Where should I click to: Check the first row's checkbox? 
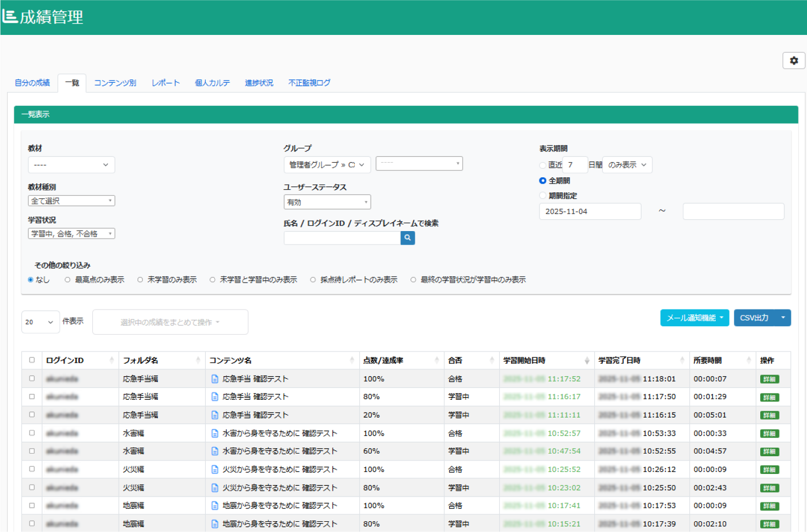[x=31, y=378]
